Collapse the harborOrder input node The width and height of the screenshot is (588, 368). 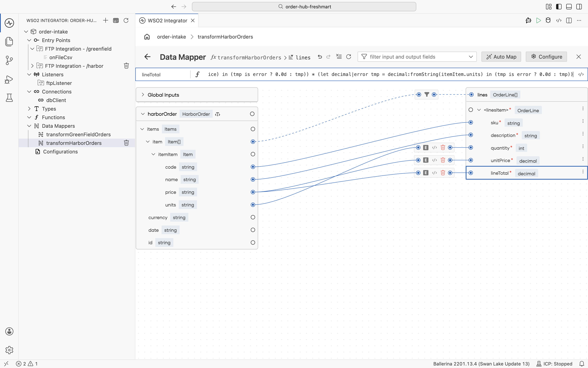pyautogui.click(x=143, y=114)
